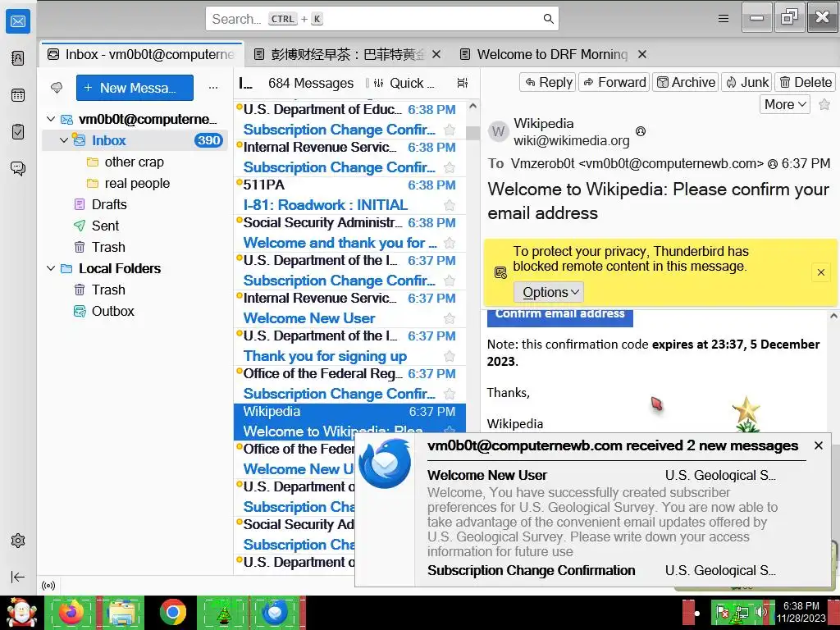840x630 pixels.
Task: Click the Get Messages cloud icon
Action: (x=57, y=87)
